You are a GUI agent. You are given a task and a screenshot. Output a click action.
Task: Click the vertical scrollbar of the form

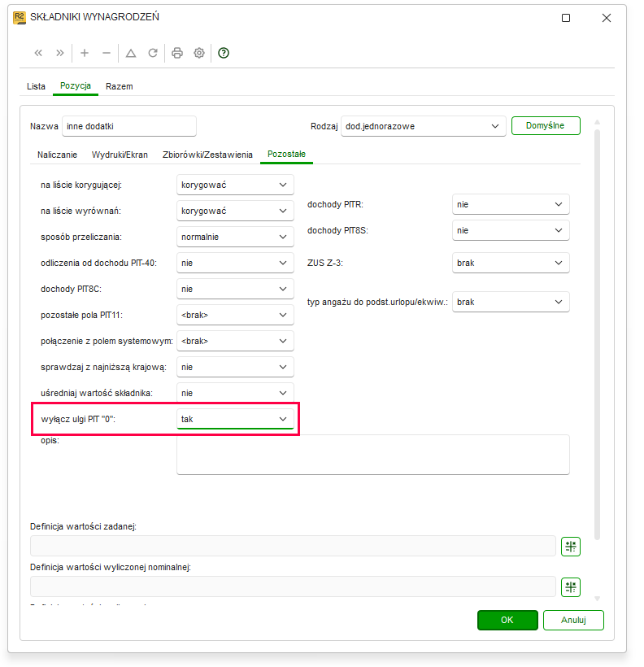pyautogui.click(x=597, y=335)
